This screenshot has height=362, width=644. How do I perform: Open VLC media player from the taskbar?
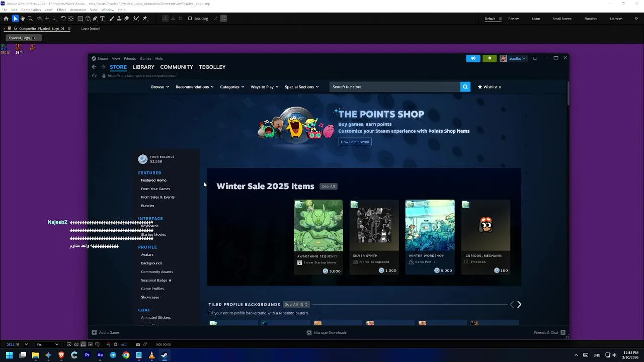click(x=151, y=355)
